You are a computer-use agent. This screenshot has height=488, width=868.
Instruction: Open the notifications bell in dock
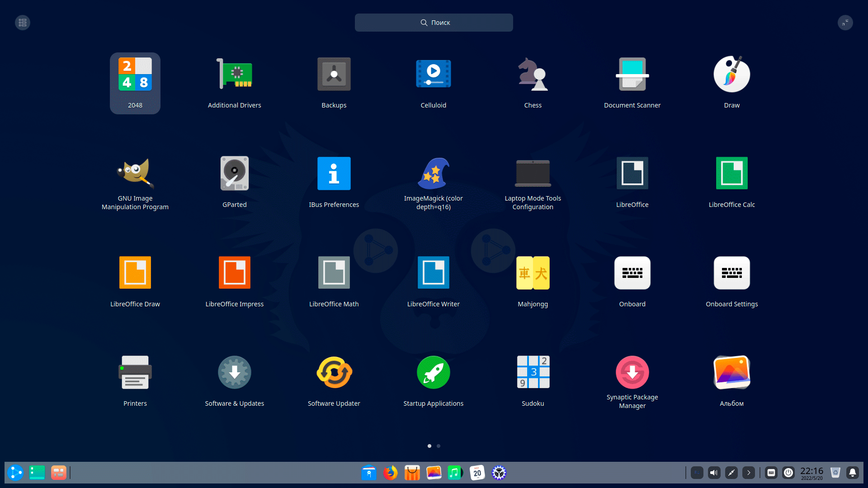click(853, 473)
